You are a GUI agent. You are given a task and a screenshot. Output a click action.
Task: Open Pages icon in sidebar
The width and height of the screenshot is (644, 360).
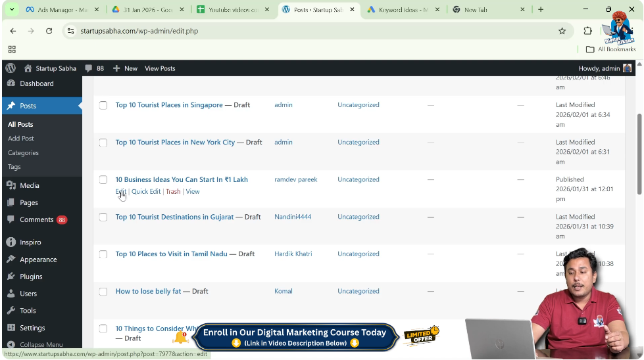pos(11,202)
